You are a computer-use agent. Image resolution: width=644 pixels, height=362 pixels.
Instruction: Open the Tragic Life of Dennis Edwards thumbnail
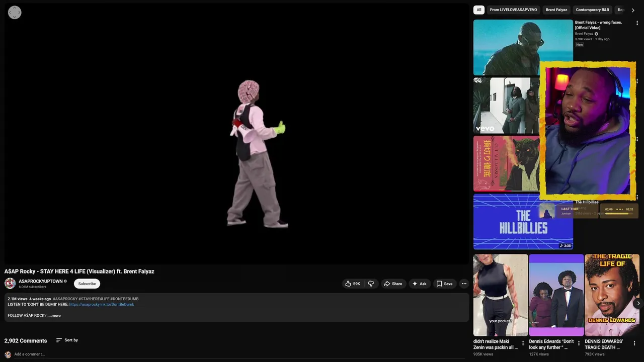612,295
